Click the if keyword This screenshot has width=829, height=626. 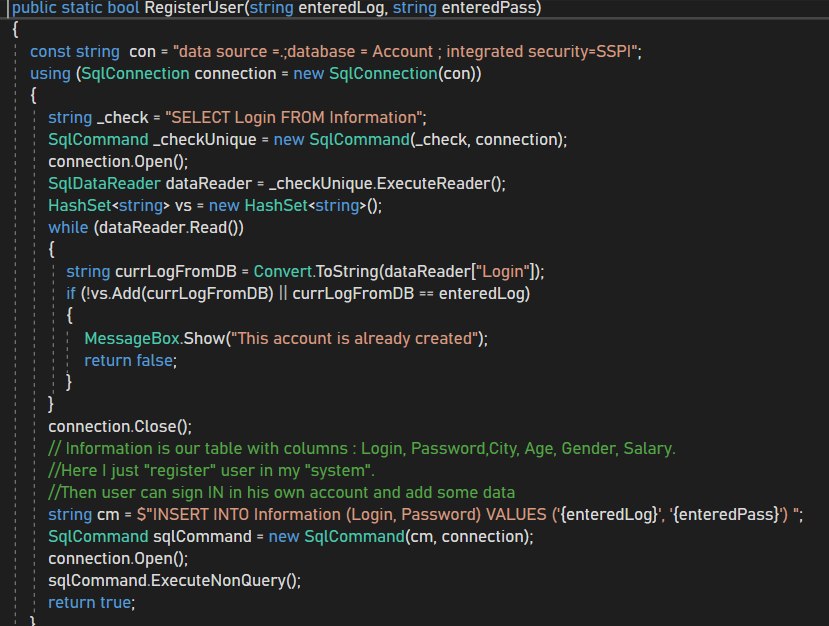(x=72, y=293)
